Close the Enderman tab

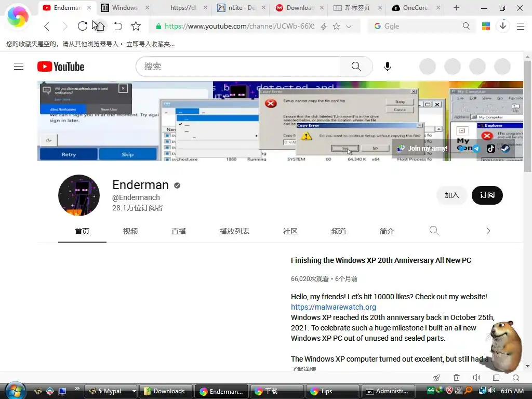click(x=89, y=7)
